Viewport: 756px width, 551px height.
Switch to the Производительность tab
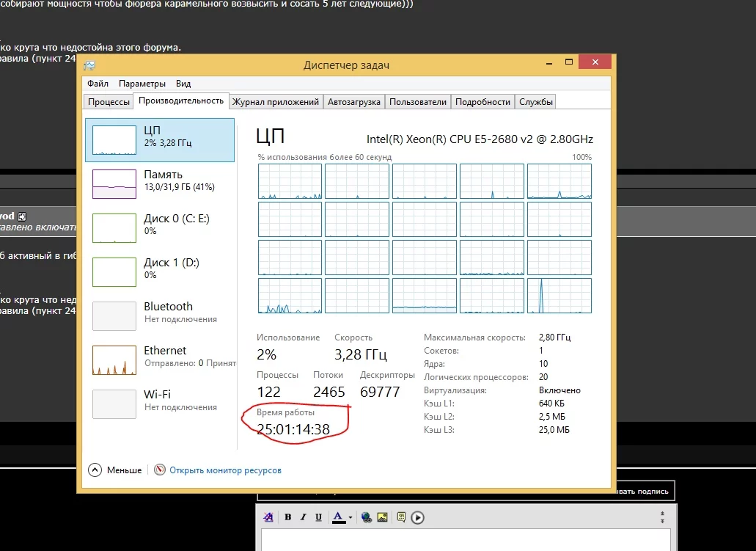[181, 101]
